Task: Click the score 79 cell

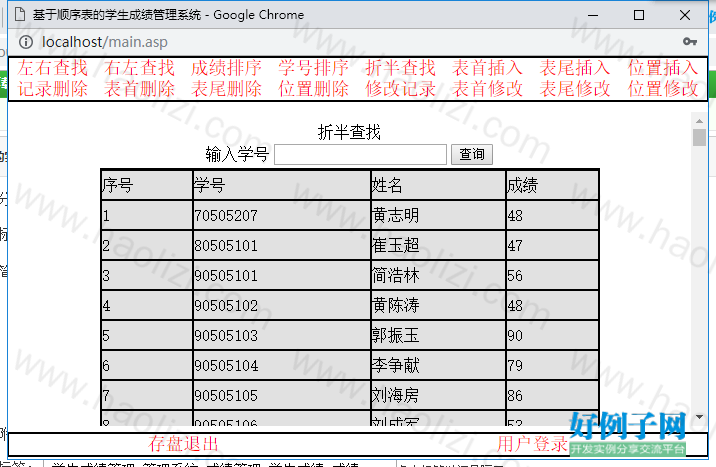Action: (552, 366)
